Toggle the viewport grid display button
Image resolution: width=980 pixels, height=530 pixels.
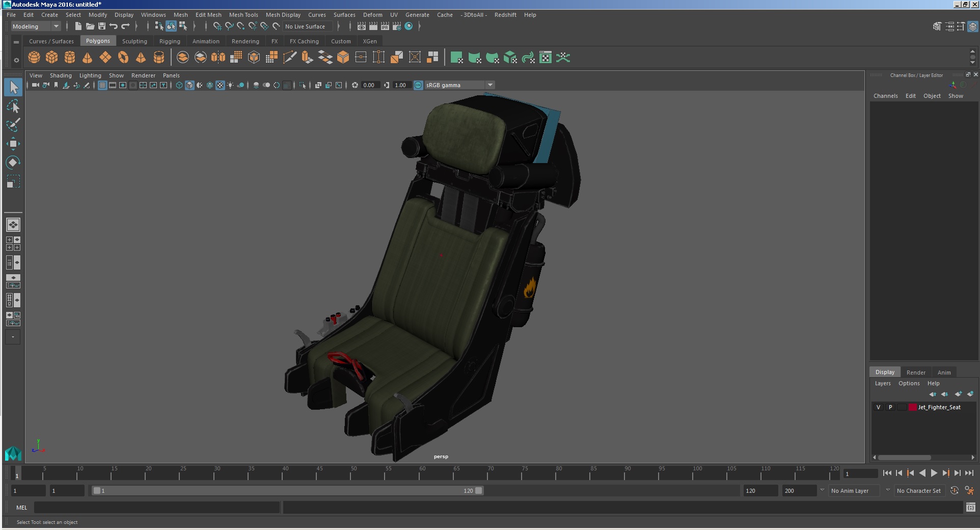(x=102, y=85)
